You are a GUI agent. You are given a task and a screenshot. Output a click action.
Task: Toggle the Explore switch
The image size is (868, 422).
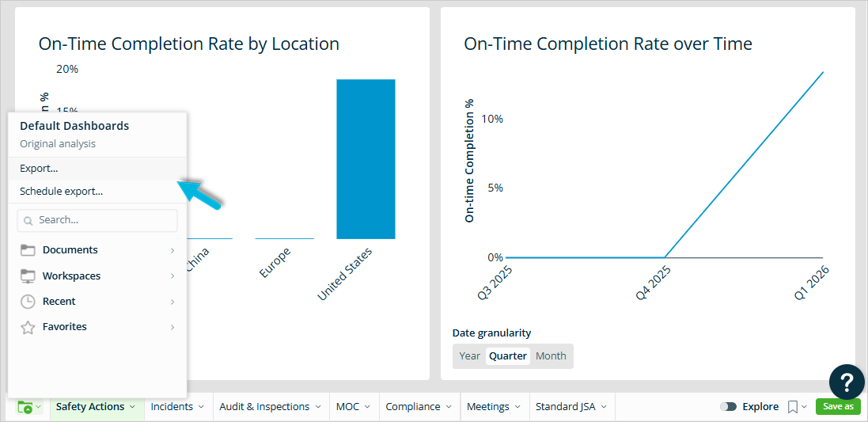[x=728, y=407]
